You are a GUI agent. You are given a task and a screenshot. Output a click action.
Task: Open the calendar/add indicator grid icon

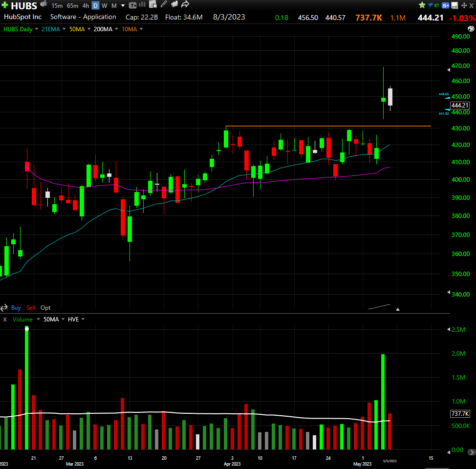pyautogui.click(x=153, y=4)
